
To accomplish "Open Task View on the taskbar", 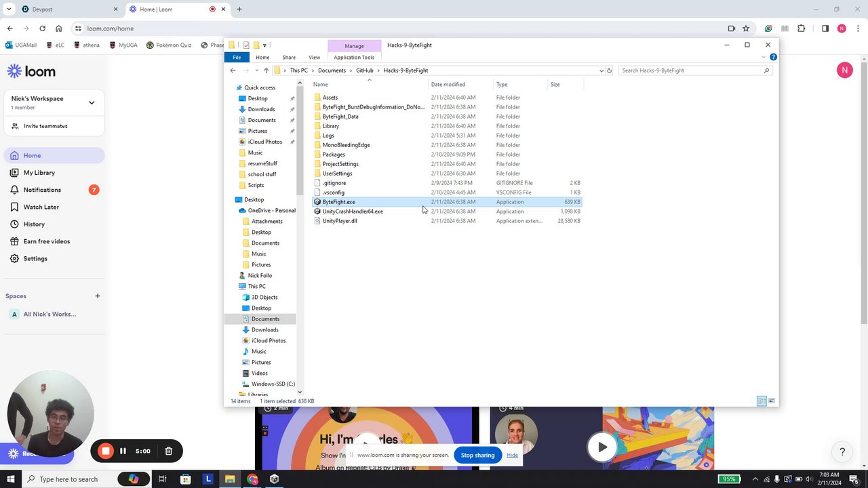I will pyautogui.click(x=163, y=479).
